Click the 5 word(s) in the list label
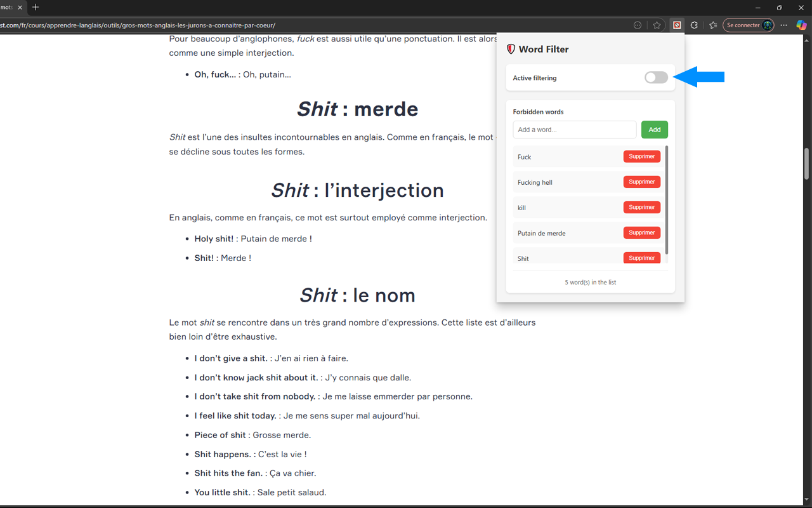The width and height of the screenshot is (812, 508). pyautogui.click(x=590, y=282)
